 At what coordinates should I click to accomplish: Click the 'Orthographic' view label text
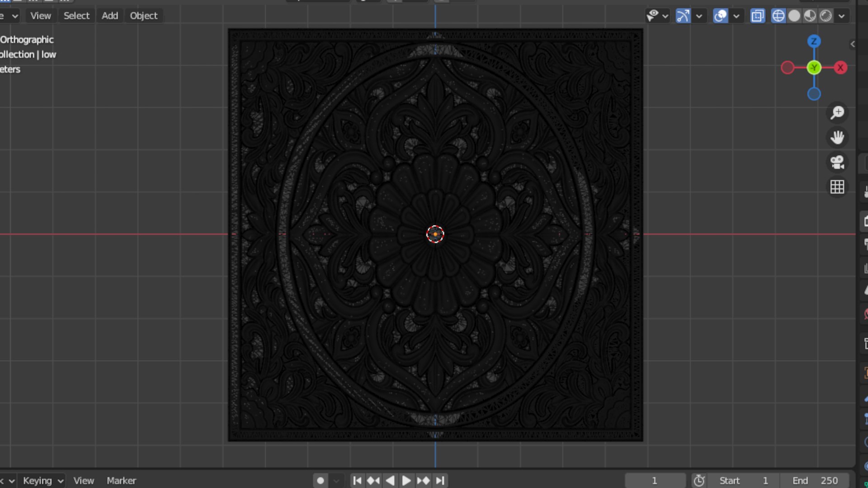click(27, 40)
